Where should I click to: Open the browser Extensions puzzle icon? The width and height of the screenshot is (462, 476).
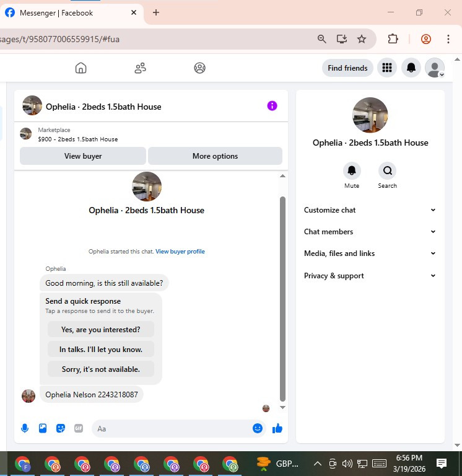coord(393,39)
